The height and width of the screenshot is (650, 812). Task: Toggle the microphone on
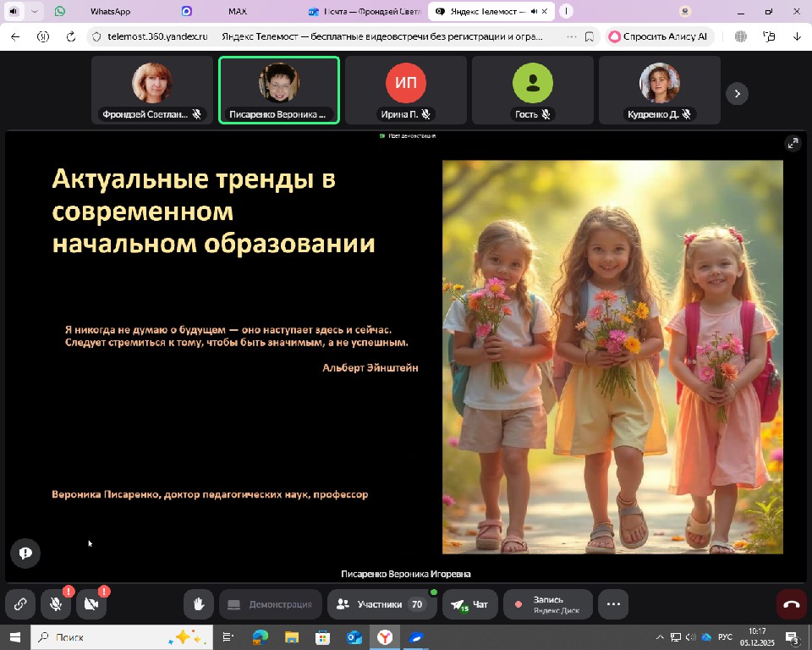pyautogui.click(x=56, y=604)
